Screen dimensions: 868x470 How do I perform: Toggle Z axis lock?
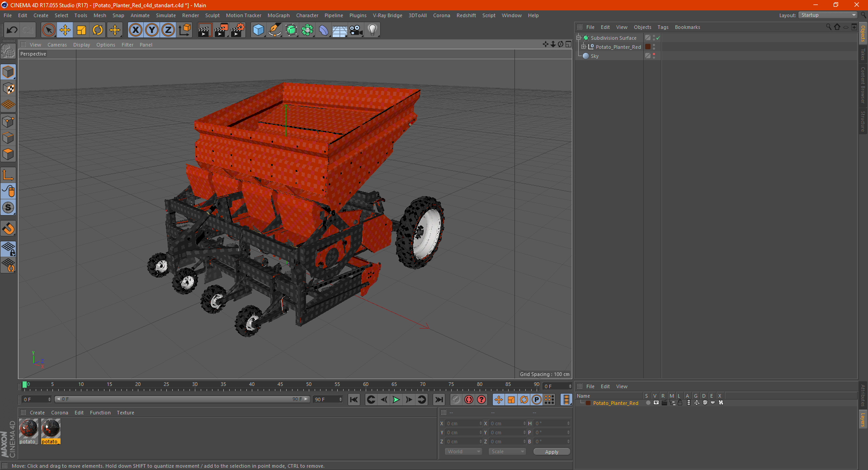(168, 30)
